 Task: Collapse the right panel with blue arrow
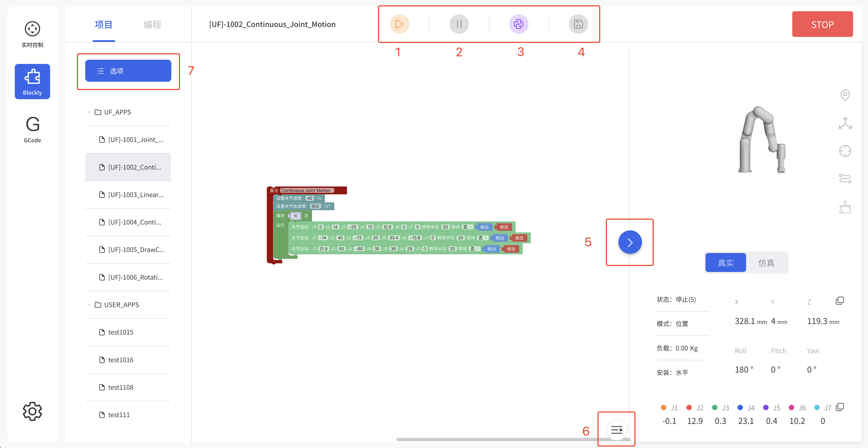630,242
